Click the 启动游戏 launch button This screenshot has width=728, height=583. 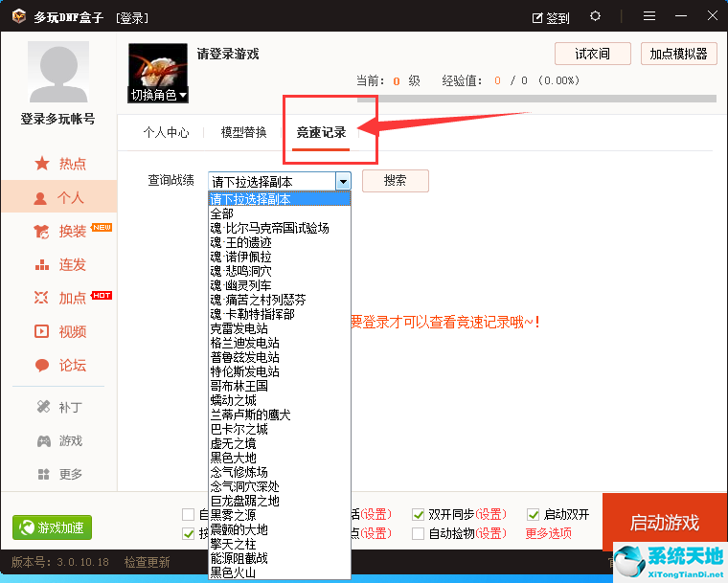pyautogui.click(x=665, y=522)
